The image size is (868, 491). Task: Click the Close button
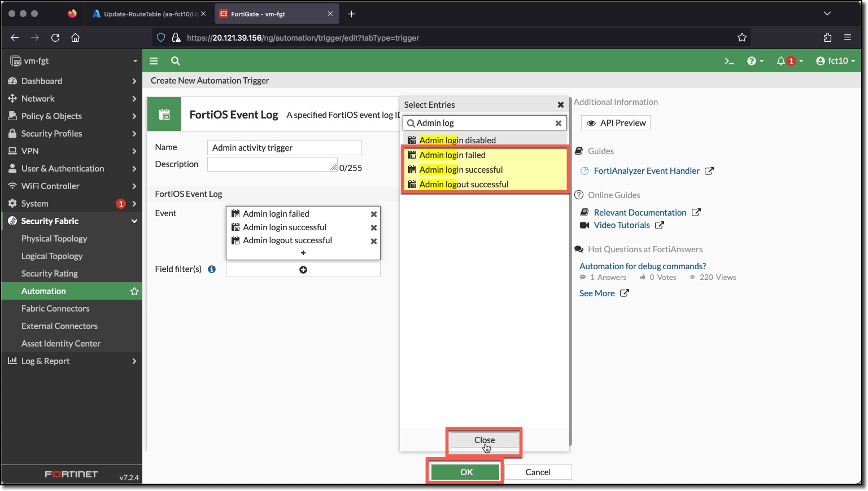(x=485, y=440)
